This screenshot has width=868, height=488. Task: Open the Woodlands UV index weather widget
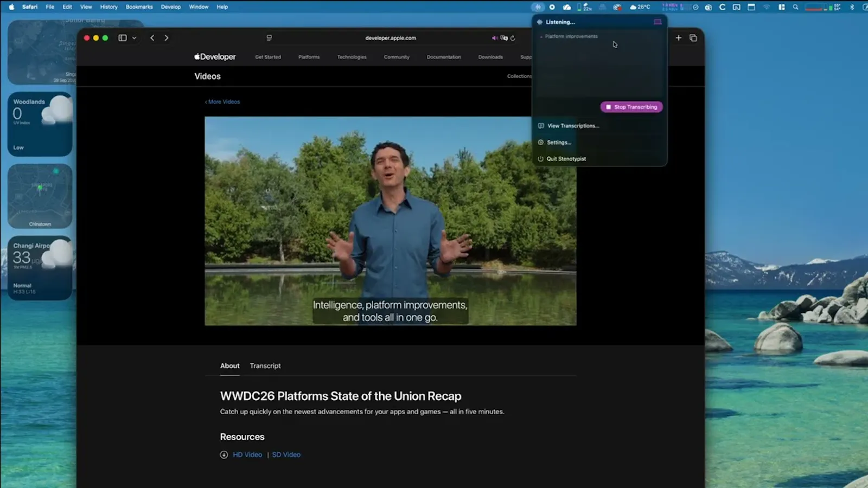point(40,124)
